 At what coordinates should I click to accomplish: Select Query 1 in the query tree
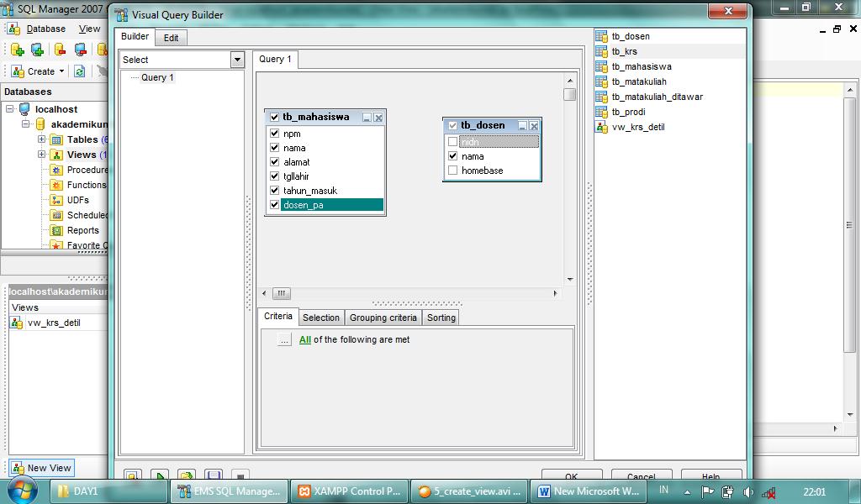click(x=157, y=77)
